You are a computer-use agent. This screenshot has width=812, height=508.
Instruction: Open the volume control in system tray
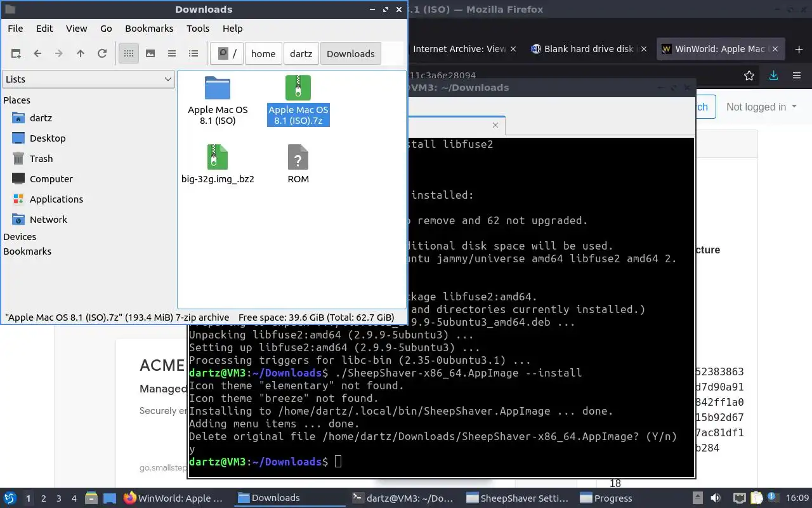pos(716,498)
